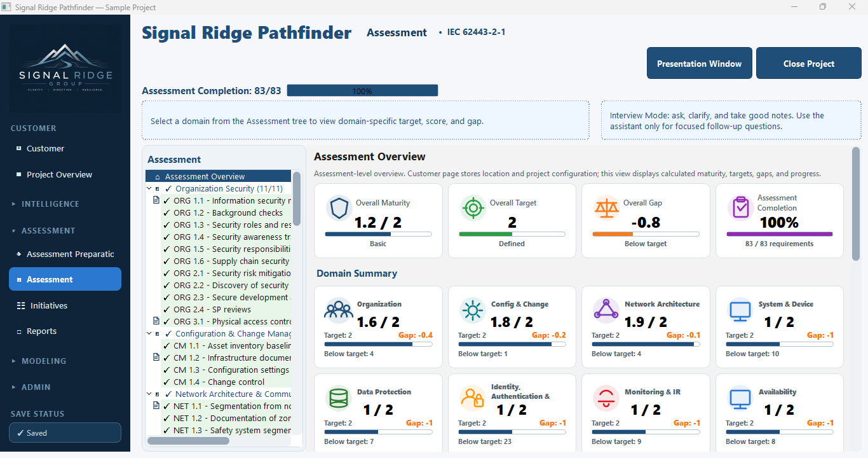Image resolution: width=868 pixels, height=458 pixels.
Task: Click the Signal Ridge Group logo
Action: point(65,68)
